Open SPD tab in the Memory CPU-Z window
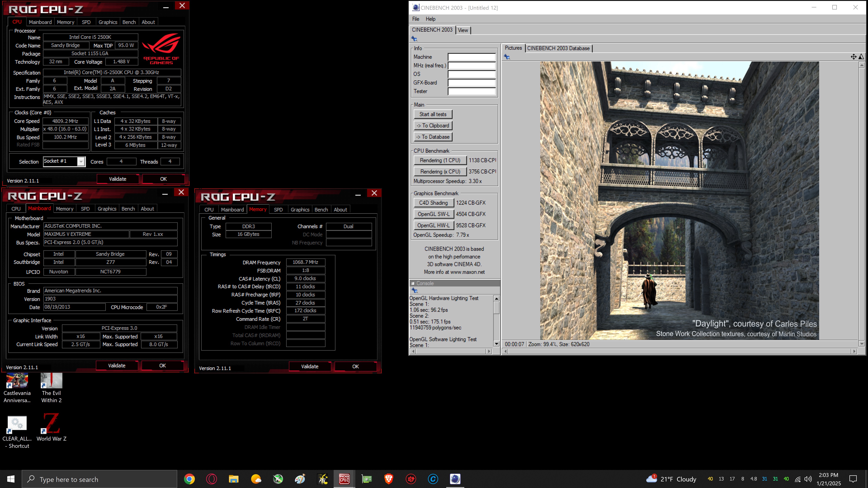 [278, 209]
